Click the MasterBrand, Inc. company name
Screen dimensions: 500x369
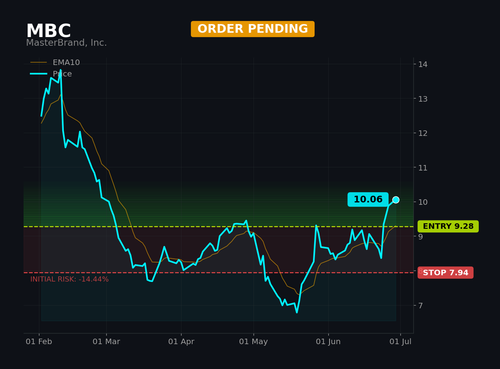tap(66, 43)
